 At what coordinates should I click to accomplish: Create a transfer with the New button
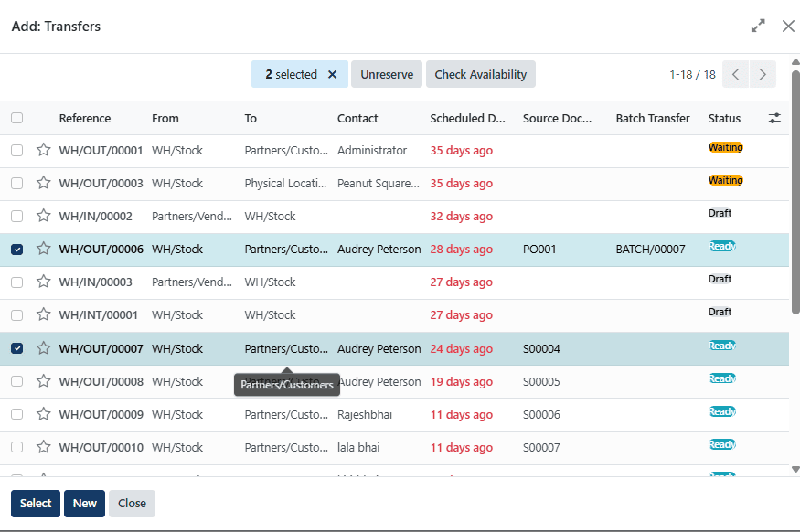click(x=85, y=504)
